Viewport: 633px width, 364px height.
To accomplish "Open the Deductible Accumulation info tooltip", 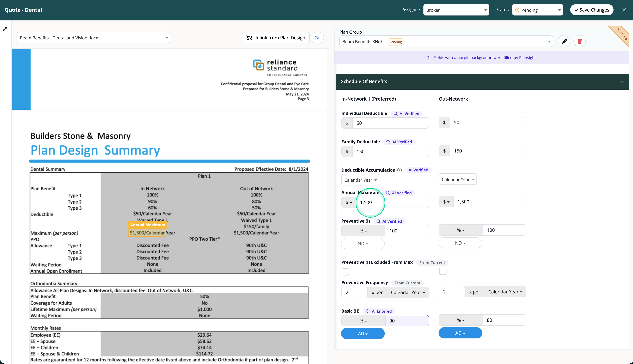I will pyautogui.click(x=399, y=170).
